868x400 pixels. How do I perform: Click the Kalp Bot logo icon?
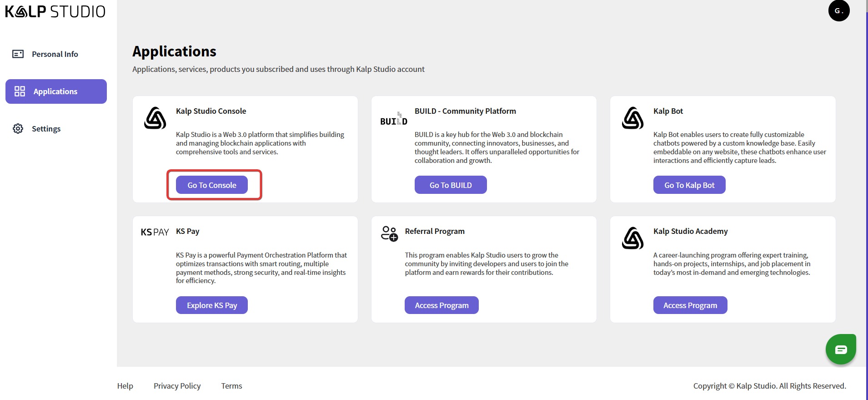click(632, 118)
